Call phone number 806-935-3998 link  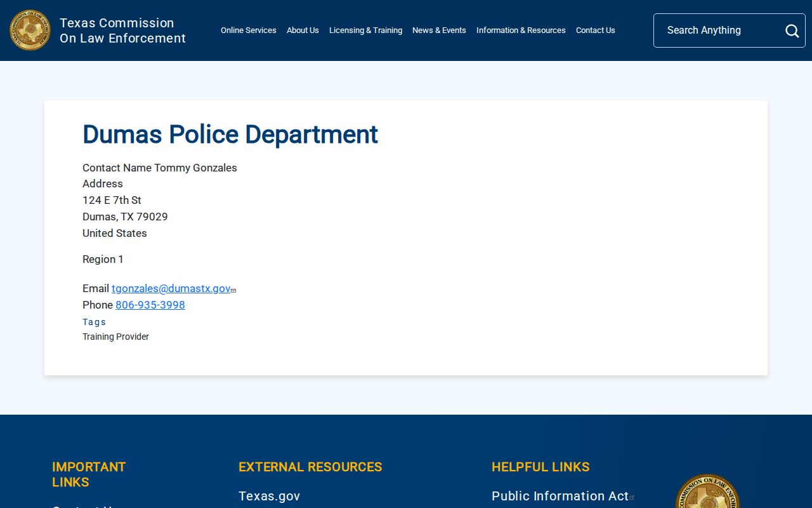click(x=150, y=305)
